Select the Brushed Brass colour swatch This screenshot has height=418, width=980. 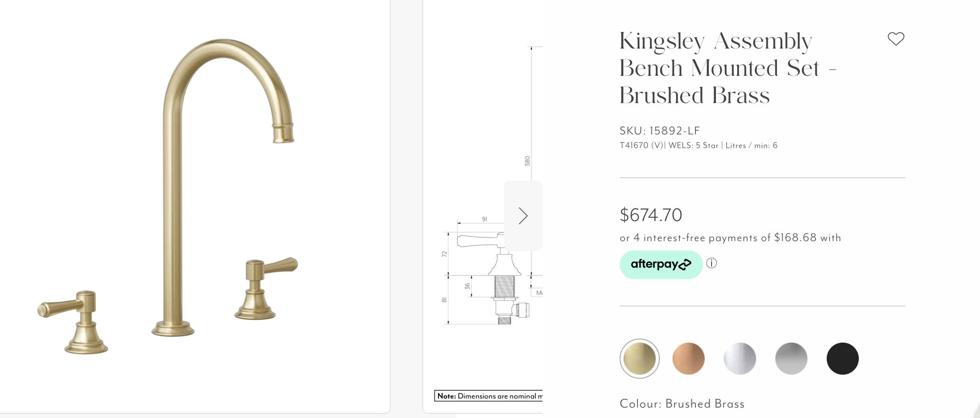(x=640, y=359)
